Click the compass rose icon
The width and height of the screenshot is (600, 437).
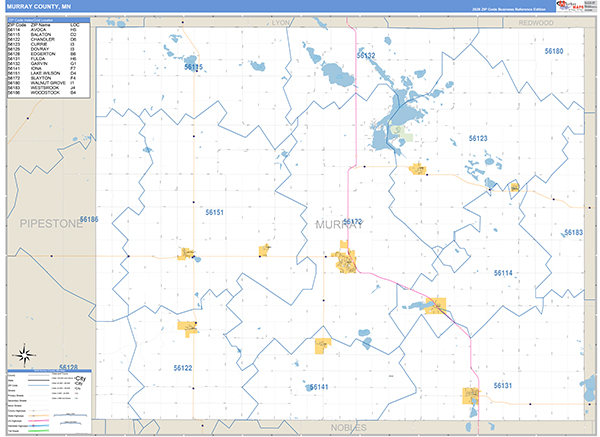click(x=22, y=354)
